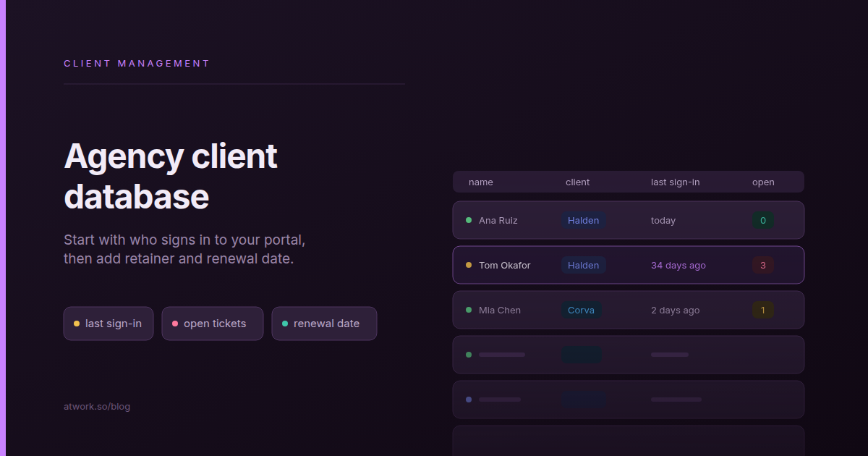This screenshot has height=456, width=868.
Task: Click the open count 1 badge
Action: point(763,311)
